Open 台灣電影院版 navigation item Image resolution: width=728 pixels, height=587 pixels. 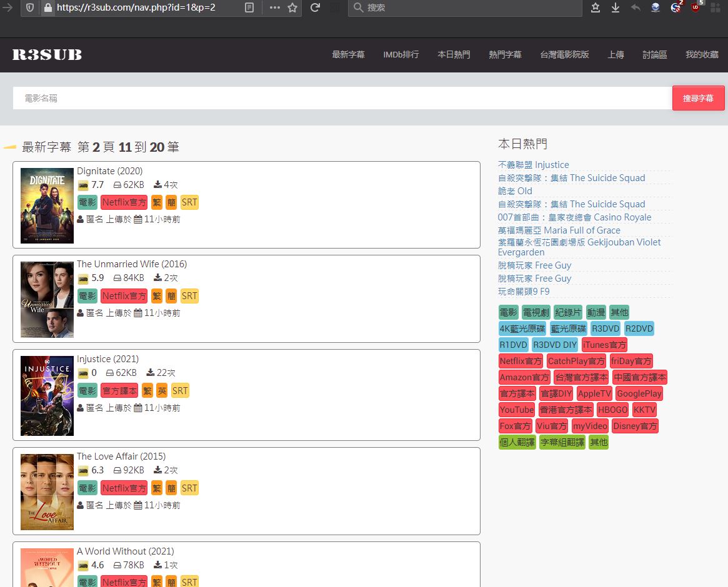(564, 55)
